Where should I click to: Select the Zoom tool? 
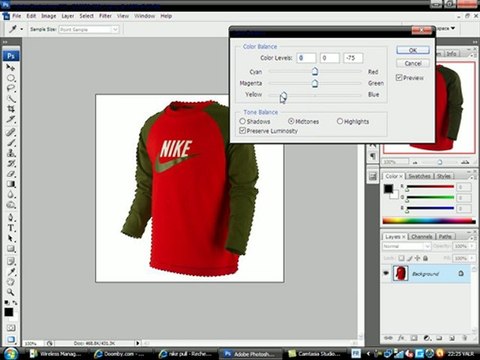pyautogui.click(x=10, y=292)
